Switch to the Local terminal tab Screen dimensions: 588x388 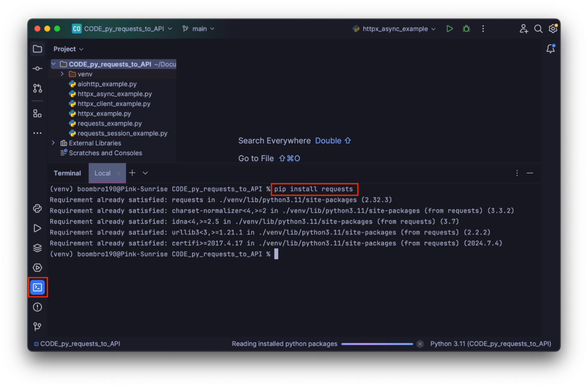tap(102, 173)
